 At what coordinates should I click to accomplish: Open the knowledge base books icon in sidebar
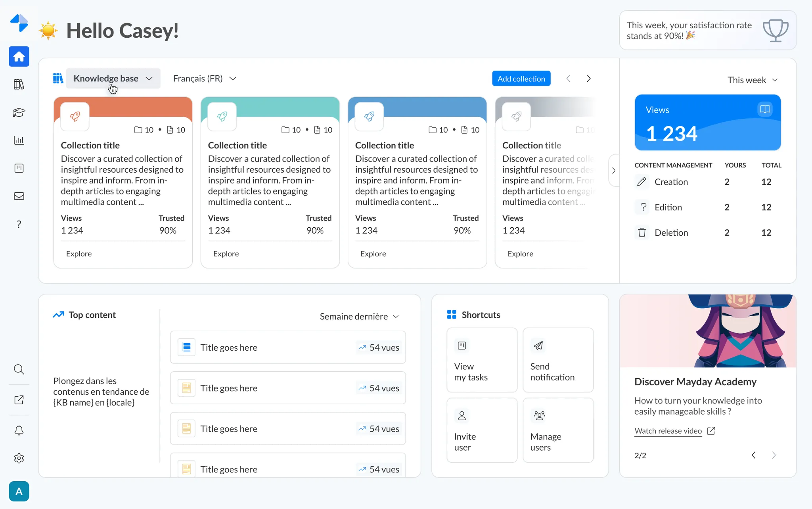point(19,85)
